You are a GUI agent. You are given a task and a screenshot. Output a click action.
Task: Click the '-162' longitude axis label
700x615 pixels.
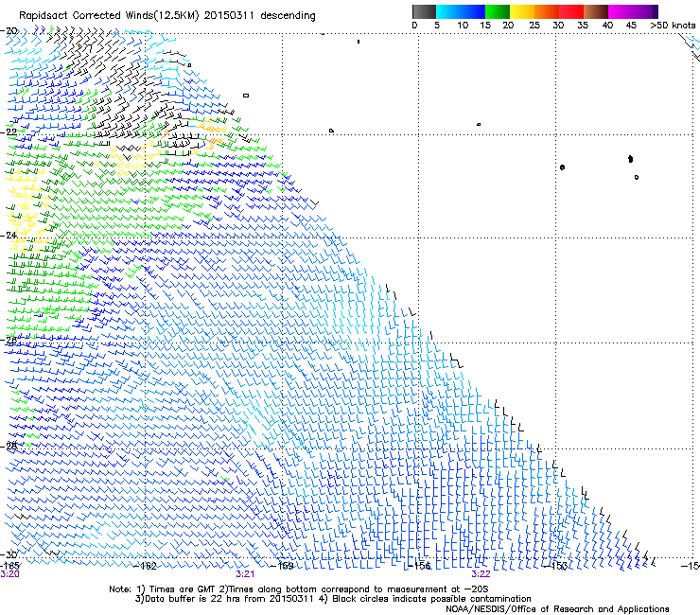145,566
